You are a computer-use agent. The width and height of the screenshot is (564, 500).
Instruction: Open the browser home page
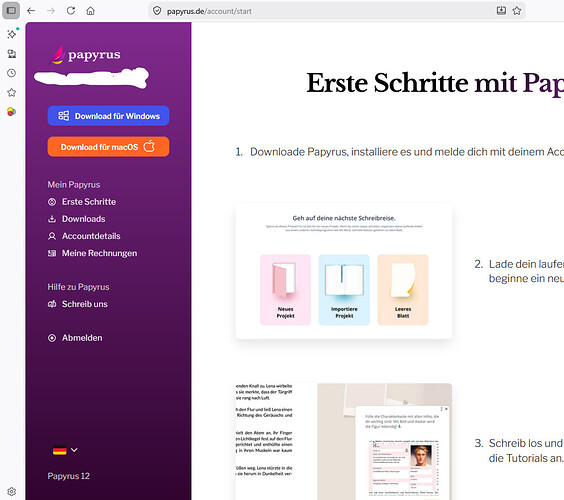90,11
